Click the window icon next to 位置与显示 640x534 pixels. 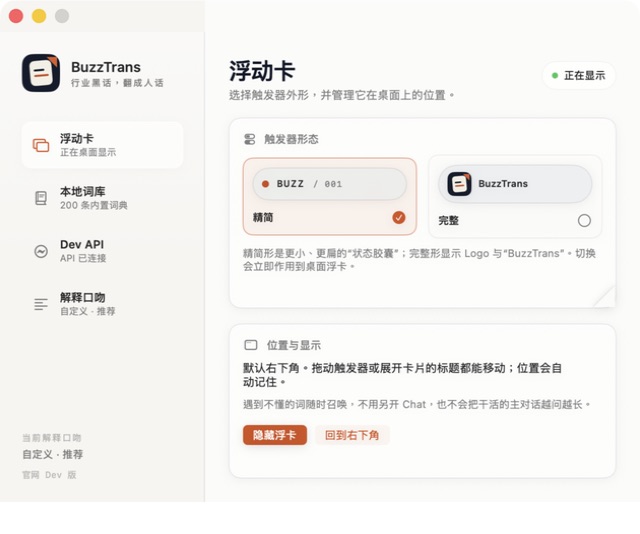pyautogui.click(x=251, y=345)
